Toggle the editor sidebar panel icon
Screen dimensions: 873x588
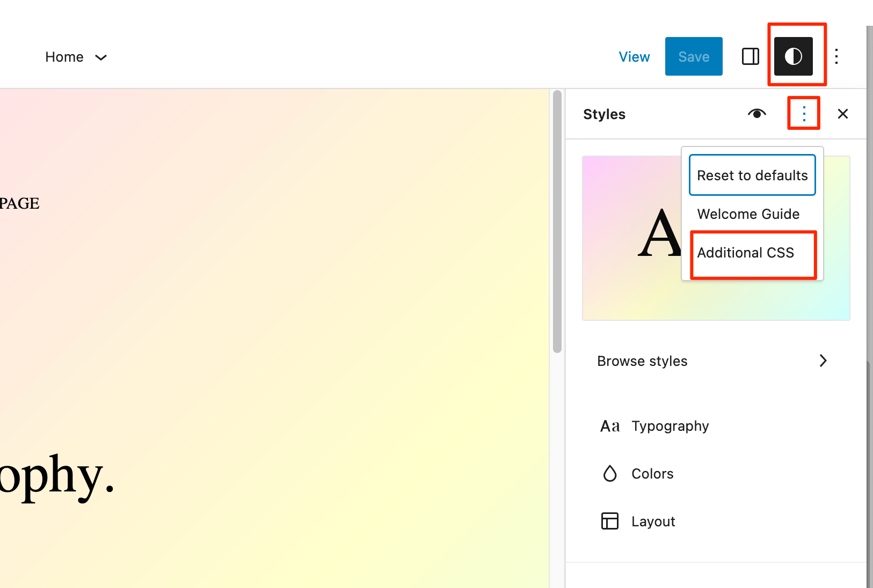[750, 56]
